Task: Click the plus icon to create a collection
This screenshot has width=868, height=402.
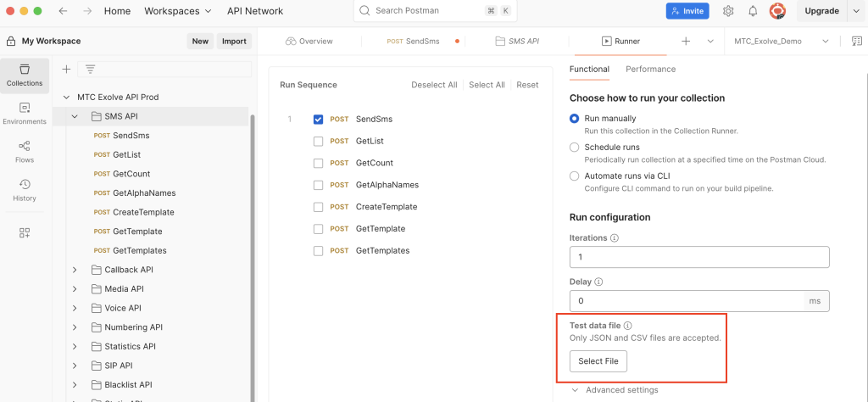Action: tap(66, 70)
